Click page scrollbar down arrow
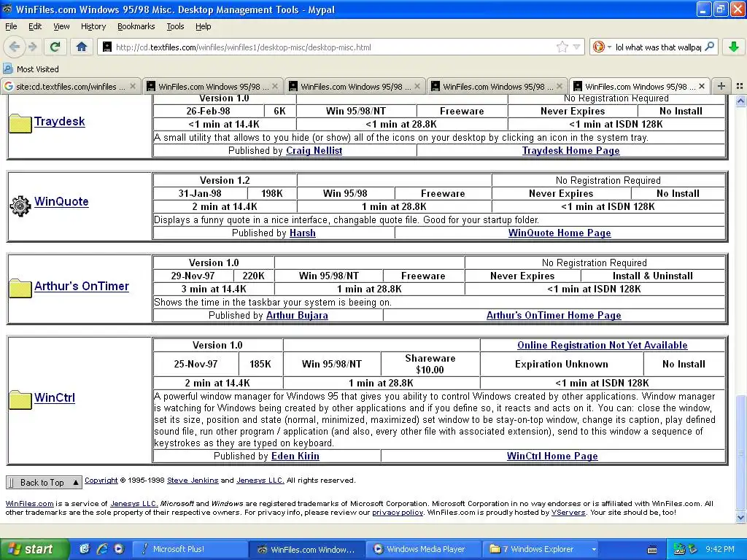747x560 pixels. (740, 517)
